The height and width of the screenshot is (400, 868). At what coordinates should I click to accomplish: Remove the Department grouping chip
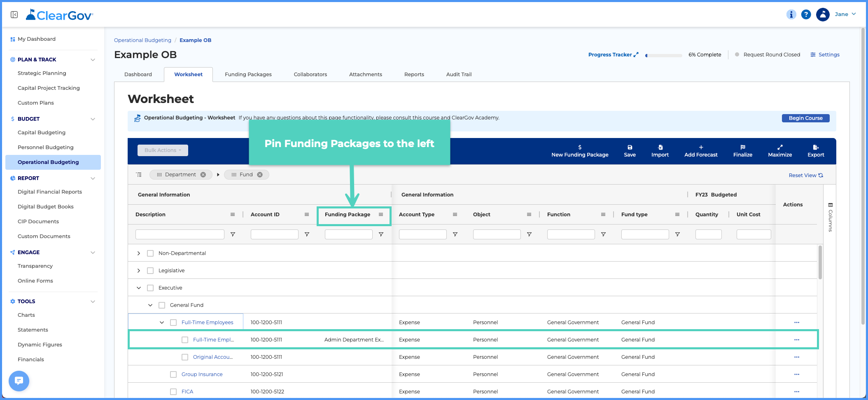(x=203, y=175)
